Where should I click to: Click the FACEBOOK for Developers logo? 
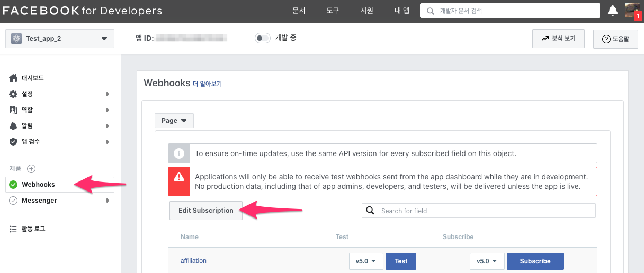[x=83, y=11]
